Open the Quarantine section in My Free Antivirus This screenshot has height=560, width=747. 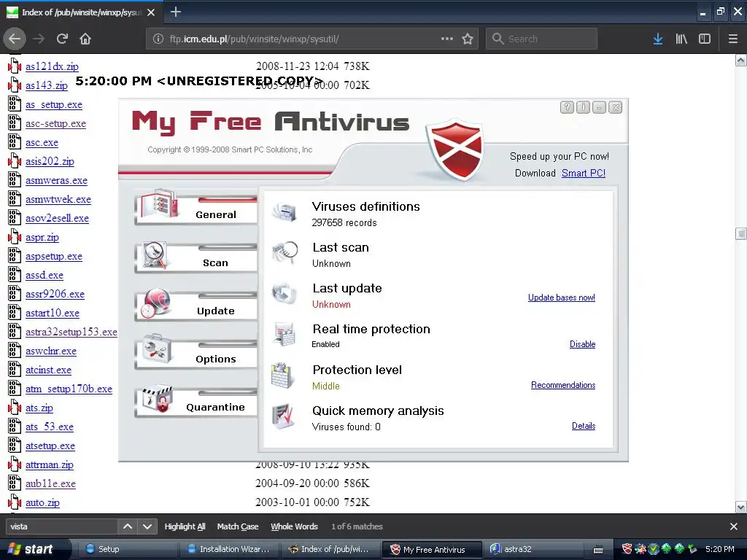[x=196, y=402]
